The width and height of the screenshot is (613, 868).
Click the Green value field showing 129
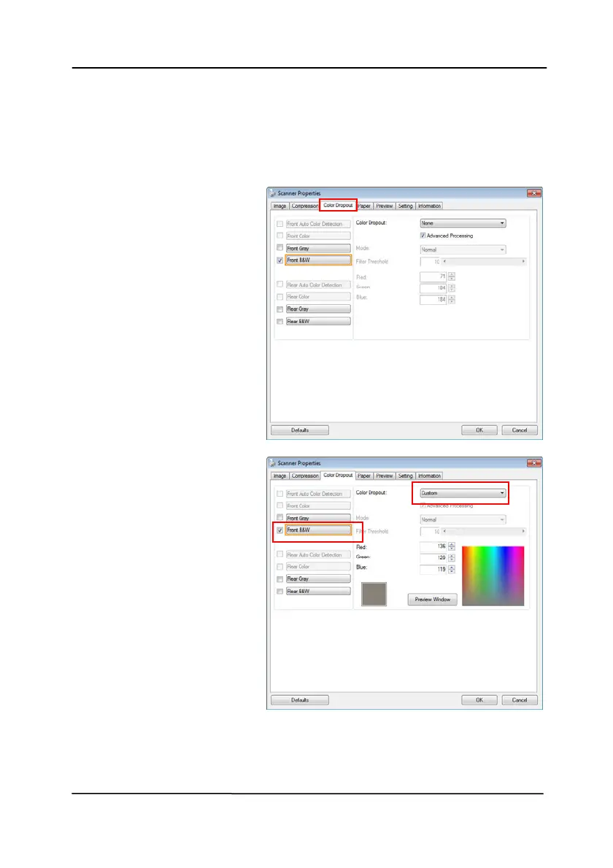point(433,557)
